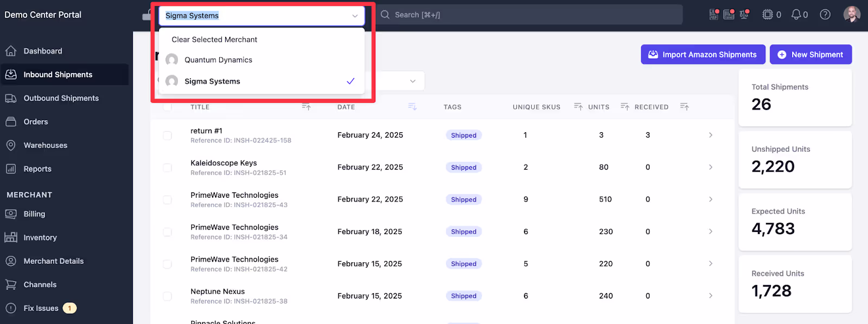The height and width of the screenshot is (324, 868).
Task: Sort the table by Units column
Action: click(x=625, y=107)
